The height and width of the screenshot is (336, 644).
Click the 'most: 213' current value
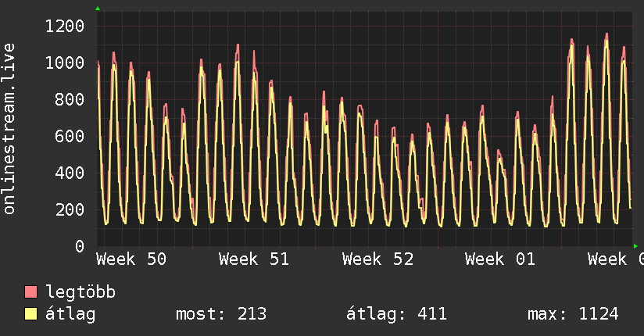pyautogui.click(x=222, y=315)
